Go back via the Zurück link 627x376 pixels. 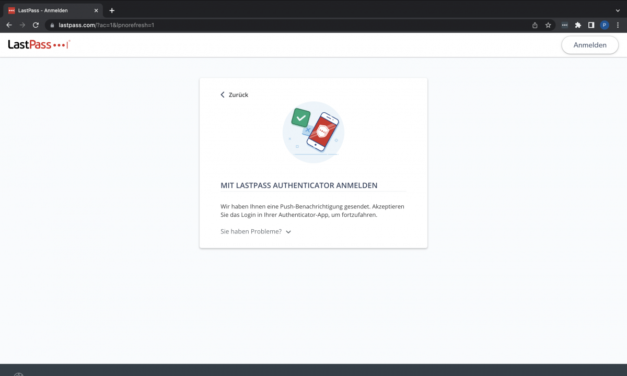[234, 95]
